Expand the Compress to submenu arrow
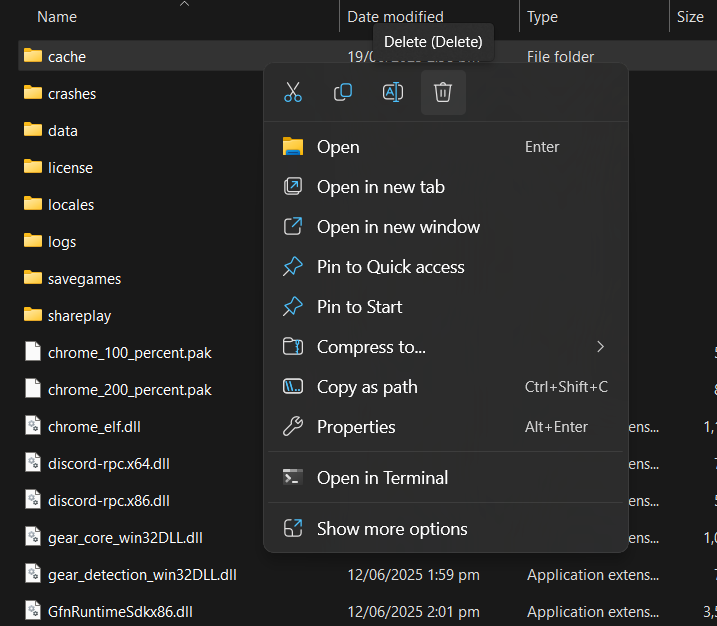Screen dimensions: 717x626 (x=600, y=347)
